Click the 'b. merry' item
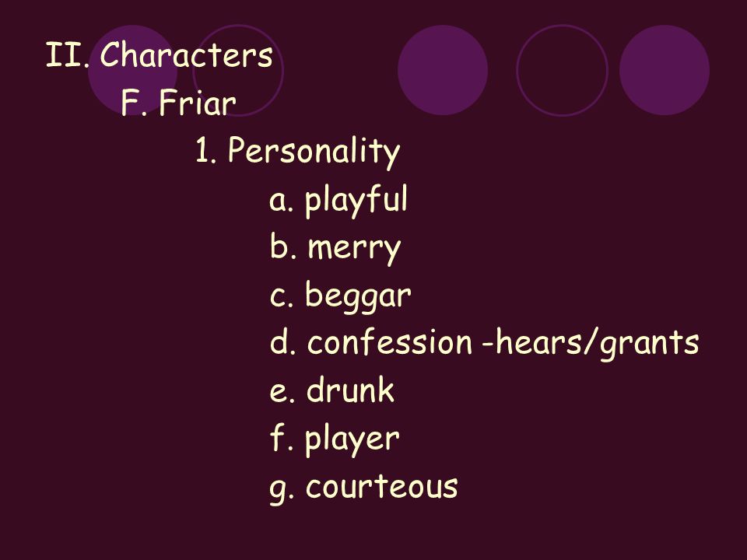Viewport: 747px width, 560px height. point(335,249)
